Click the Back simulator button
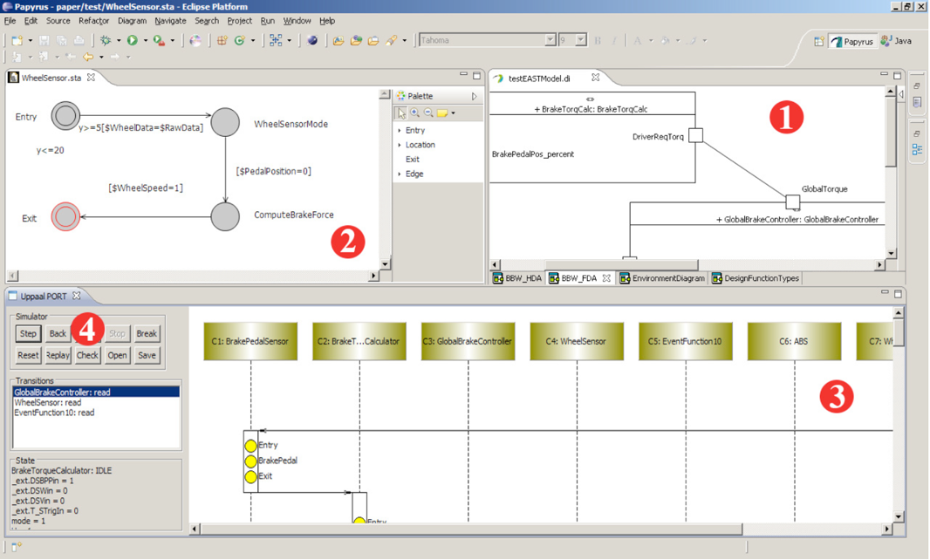 [58, 333]
